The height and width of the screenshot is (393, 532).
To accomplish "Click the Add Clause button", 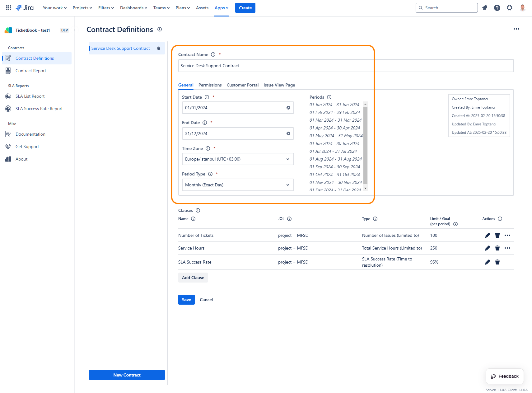I will click(193, 278).
